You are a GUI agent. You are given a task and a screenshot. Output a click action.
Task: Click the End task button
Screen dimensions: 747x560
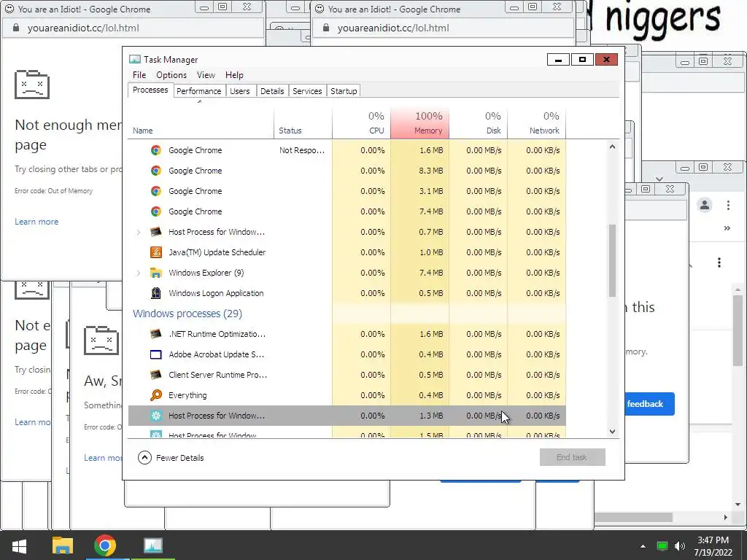click(x=572, y=457)
